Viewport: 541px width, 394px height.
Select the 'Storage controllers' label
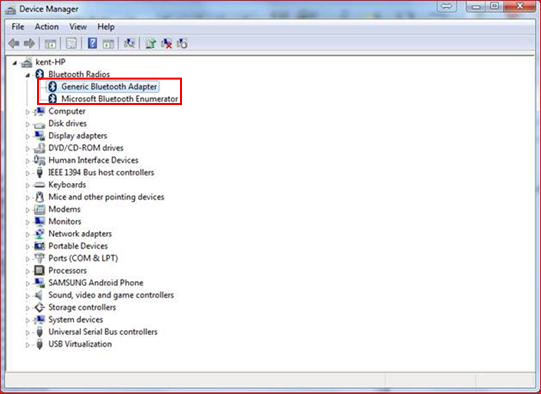coord(82,307)
